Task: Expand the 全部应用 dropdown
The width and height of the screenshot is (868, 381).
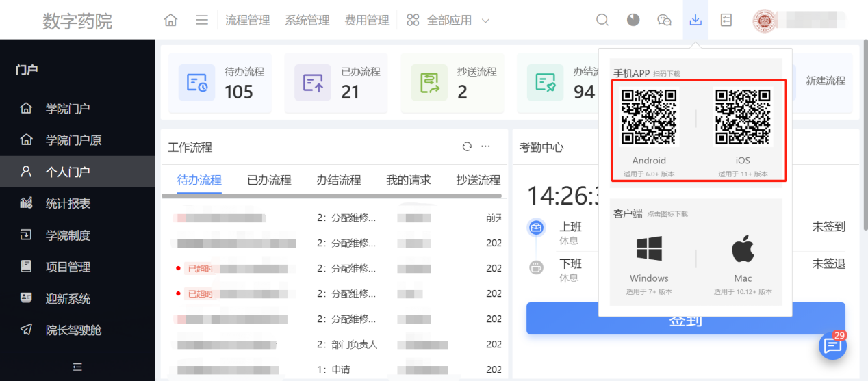Action: pos(448,21)
